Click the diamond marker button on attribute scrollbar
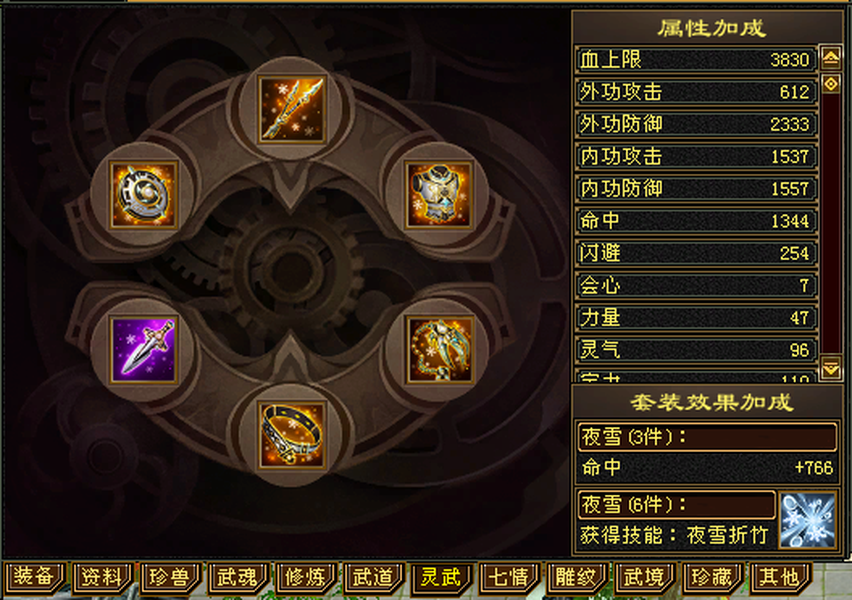The image size is (852, 600). click(x=831, y=84)
